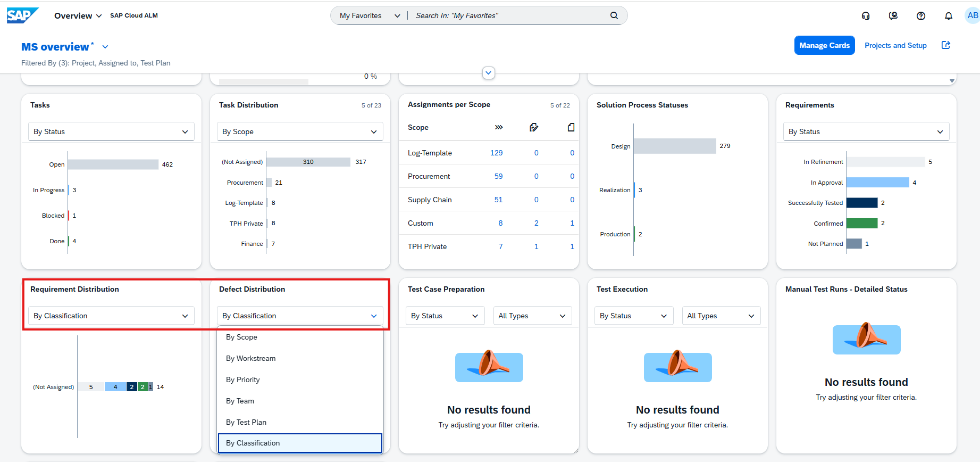The width and height of the screenshot is (980, 462).
Task: Open the help question mark icon
Action: click(x=921, y=16)
